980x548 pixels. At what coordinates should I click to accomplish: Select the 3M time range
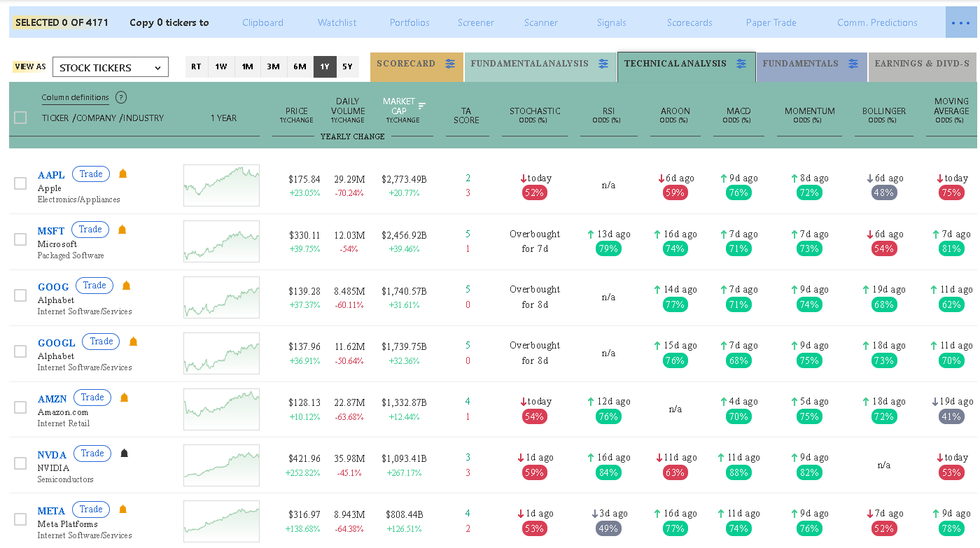click(273, 67)
